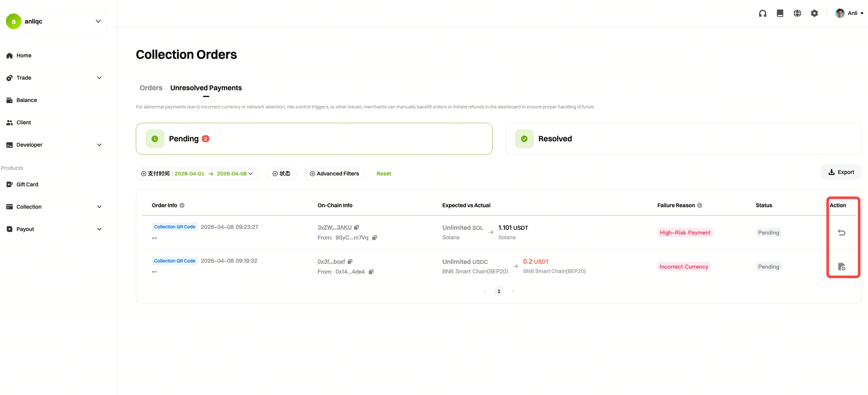Click the Export button
Screen dimensions: 868x395
click(x=841, y=172)
